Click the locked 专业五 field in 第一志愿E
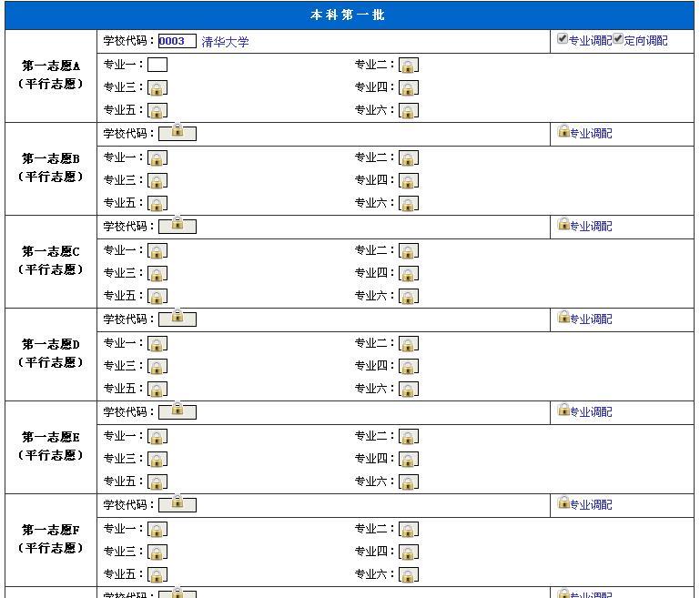The height and width of the screenshot is (598, 700). pos(157,482)
